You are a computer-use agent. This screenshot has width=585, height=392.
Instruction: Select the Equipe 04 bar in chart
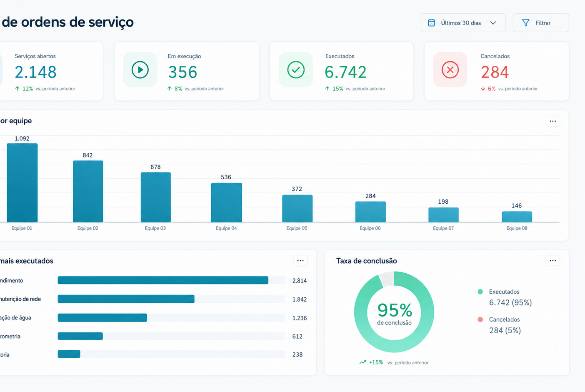(x=226, y=202)
